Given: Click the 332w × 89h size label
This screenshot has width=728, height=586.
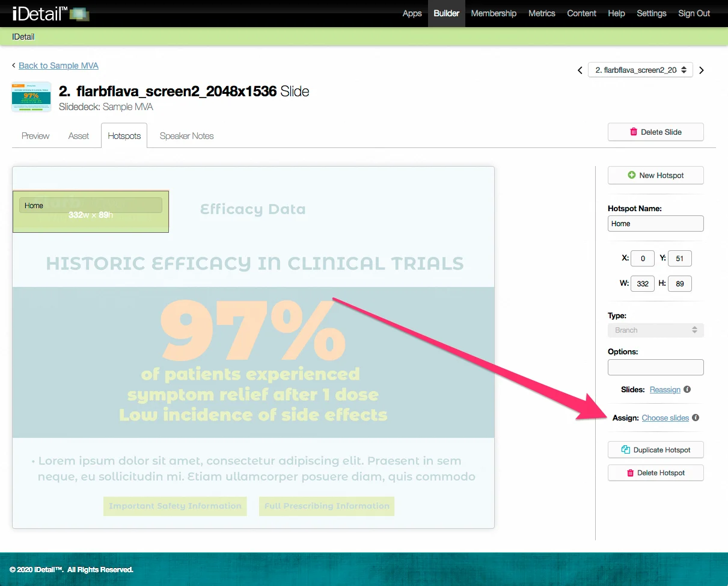Looking at the screenshot, I should point(91,215).
